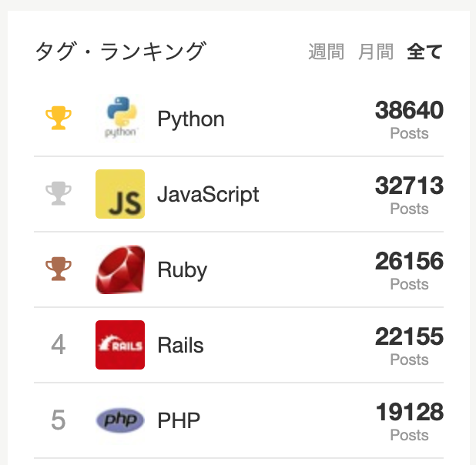Click the 38640 Posts count
The image size is (476, 465).
(x=409, y=119)
